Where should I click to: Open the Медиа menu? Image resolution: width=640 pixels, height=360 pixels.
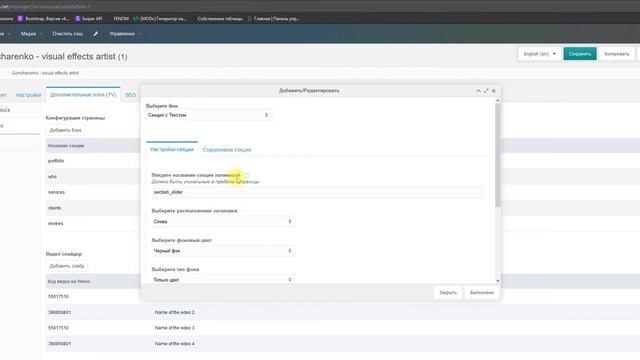pyautogui.click(x=31, y=34)
